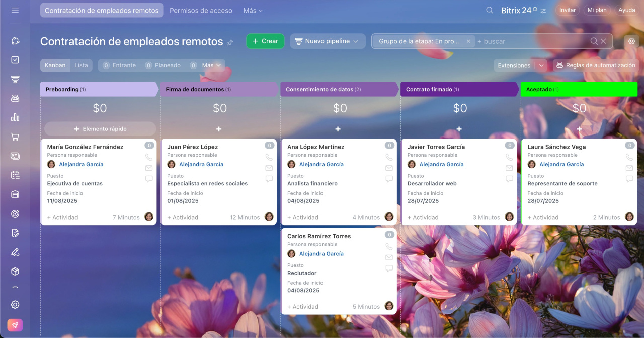Click the 0 counter badge on Juan's card
644x338 pixels.
tap(269, 145)
